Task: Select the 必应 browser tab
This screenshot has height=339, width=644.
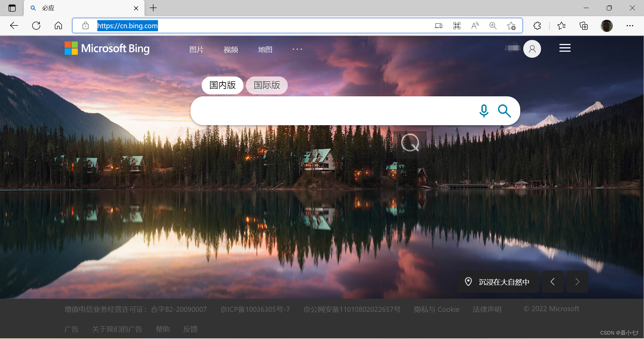Action: point(84,8)
